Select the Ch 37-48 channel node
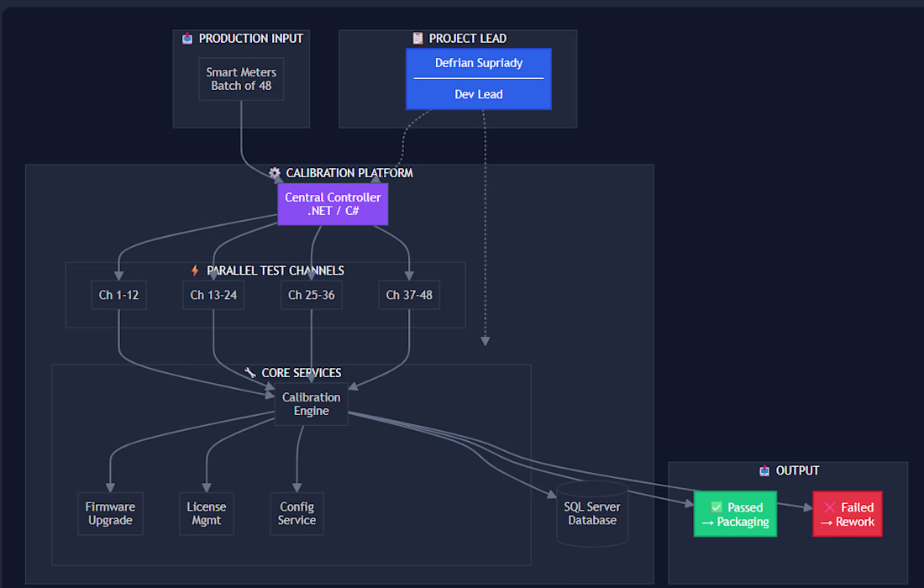Viewport: 924px width, 588px height. (x=409, y=295)
